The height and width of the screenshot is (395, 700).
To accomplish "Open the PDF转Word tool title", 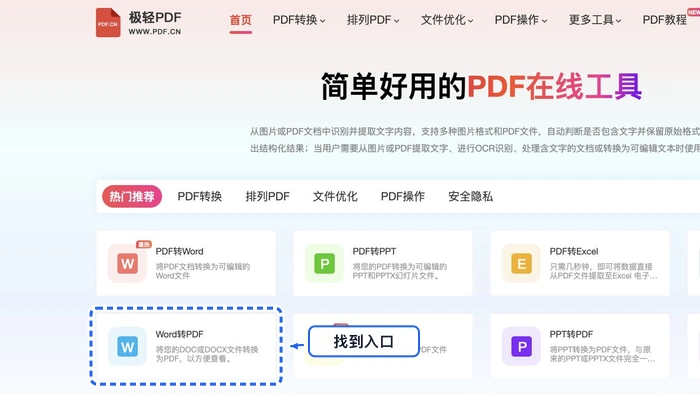I will (x=179, y=251).
